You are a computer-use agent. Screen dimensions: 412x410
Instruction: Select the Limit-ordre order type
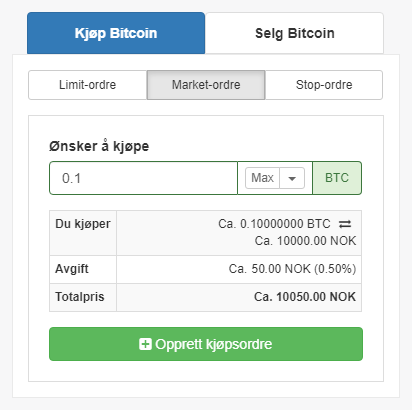[88, 85]
